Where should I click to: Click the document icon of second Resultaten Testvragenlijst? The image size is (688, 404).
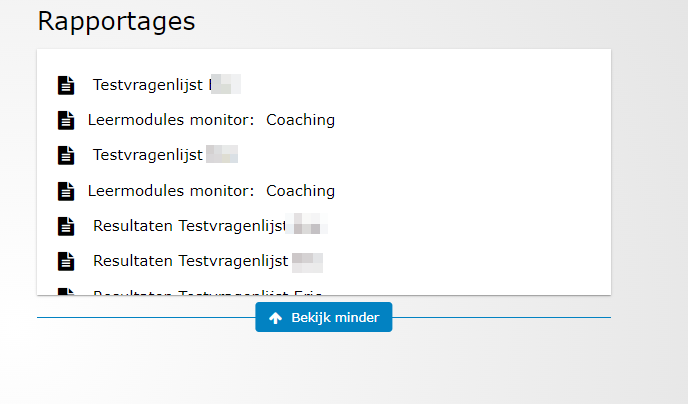coord(66,261)
